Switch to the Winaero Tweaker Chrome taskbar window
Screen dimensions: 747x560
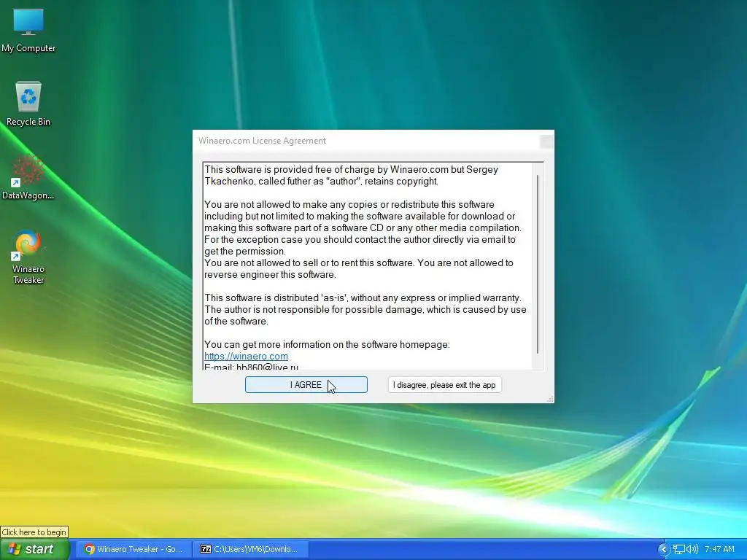133,549
